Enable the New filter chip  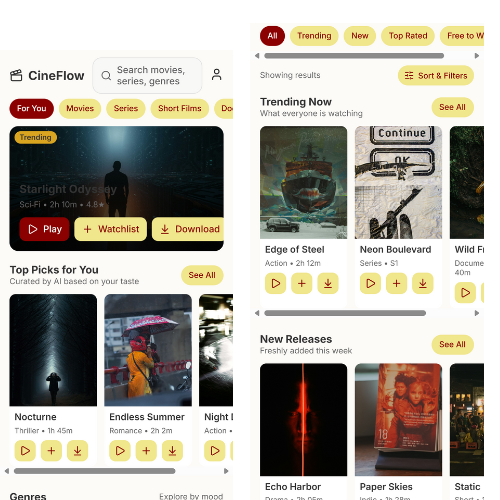pos(360,36)
